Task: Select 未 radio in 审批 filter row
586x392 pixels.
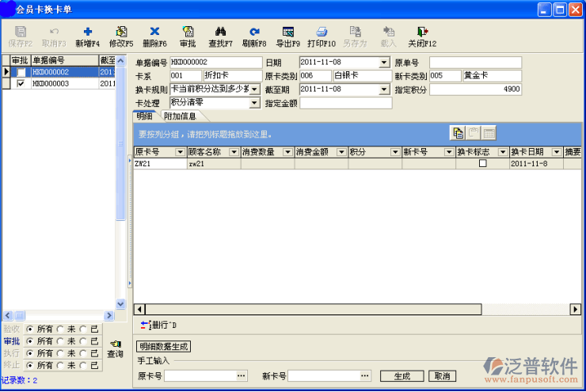Action: (60, 341)
